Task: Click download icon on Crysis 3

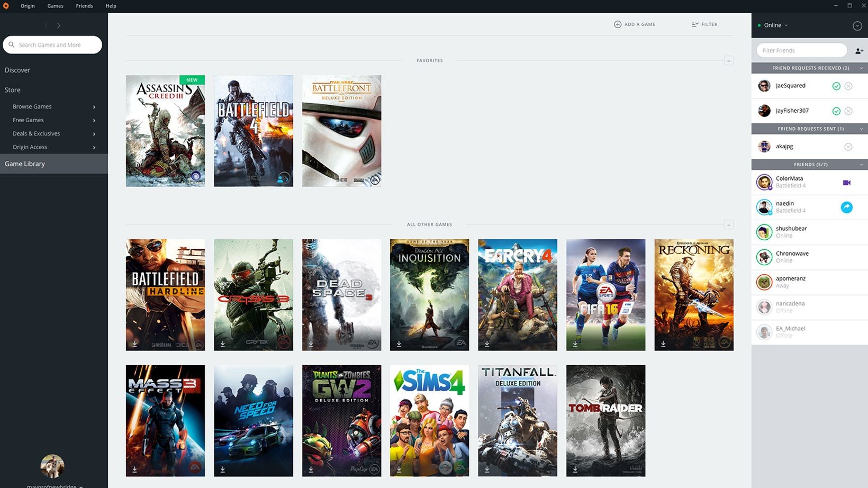Action: pyautogui.click(x=223, y=344)
